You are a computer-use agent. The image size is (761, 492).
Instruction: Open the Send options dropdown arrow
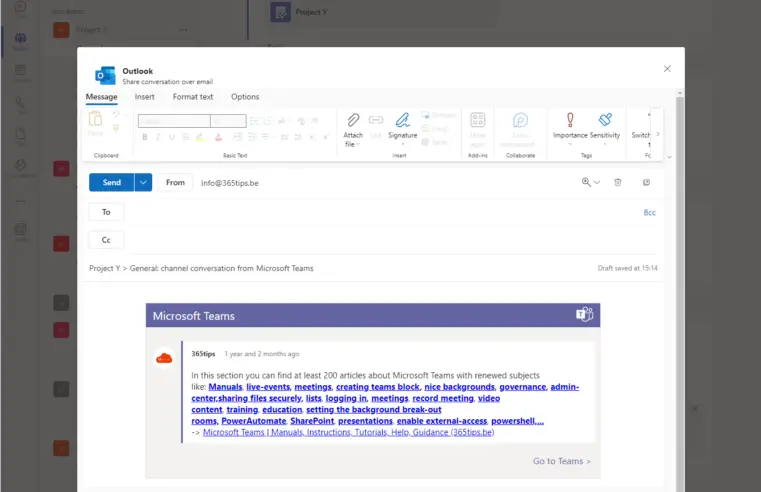pyautogui.click(x=143, y=182)
